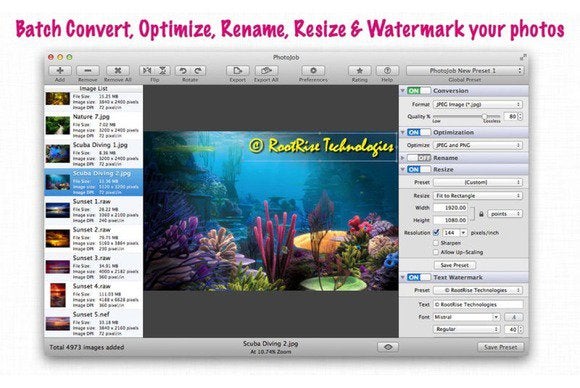This screenshot has width=580, height=388.
Task: Click the Total 4973 images added status text
Action: tap(87, 347)
